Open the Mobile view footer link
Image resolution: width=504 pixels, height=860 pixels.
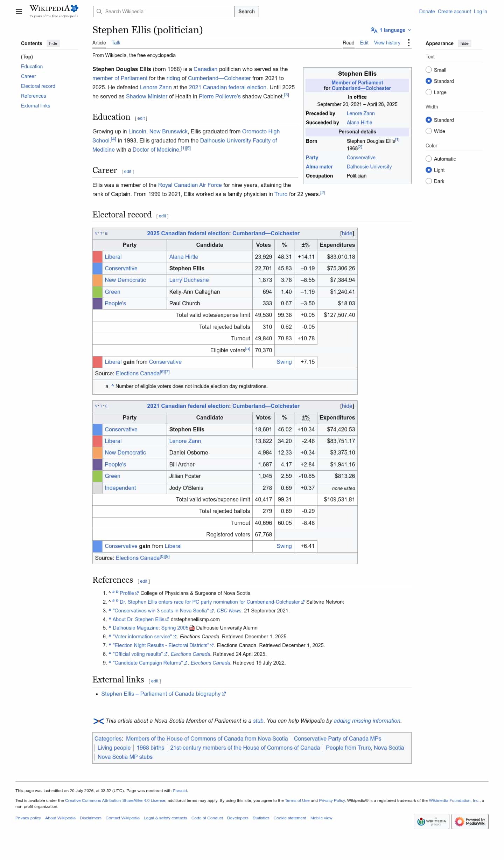pyautogui.click(x=321, y=818)
